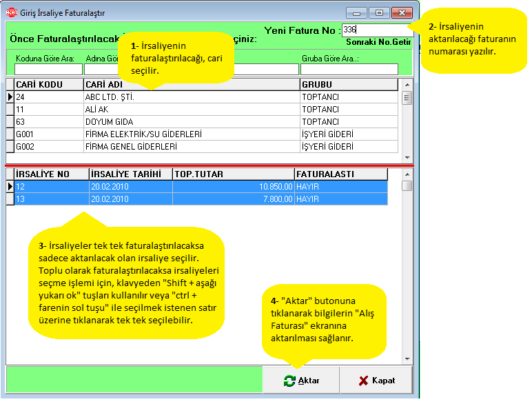Viewport: 532px width, 415px height.
Task: Select the ABC LTD. ŞTİ. customer row
Action: tap(191, 97)
